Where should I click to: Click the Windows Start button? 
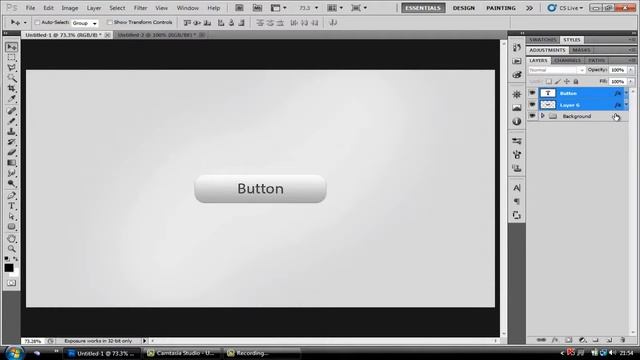coord(14,353)
